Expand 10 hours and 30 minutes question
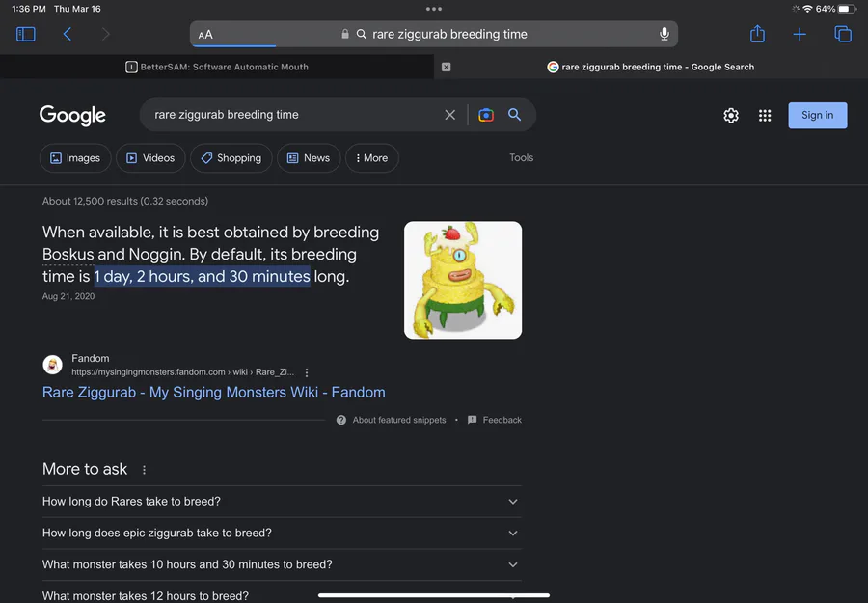The width and height of the screenshot is (868, 603). coord(282,564)
